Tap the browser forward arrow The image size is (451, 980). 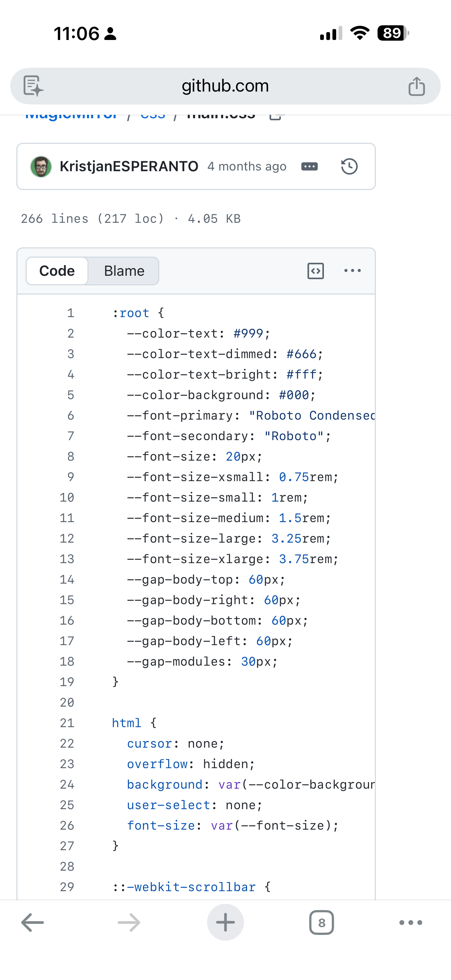(x=129, y=923)
